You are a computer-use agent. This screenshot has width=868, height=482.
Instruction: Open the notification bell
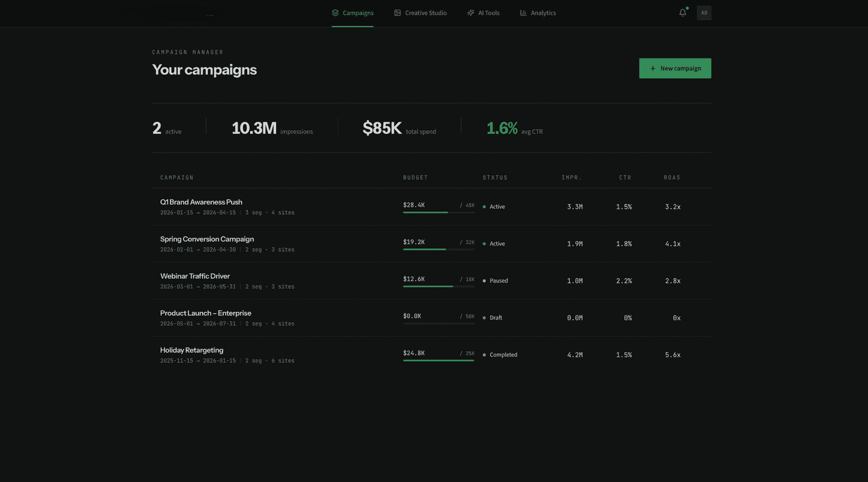click(682, 12)
